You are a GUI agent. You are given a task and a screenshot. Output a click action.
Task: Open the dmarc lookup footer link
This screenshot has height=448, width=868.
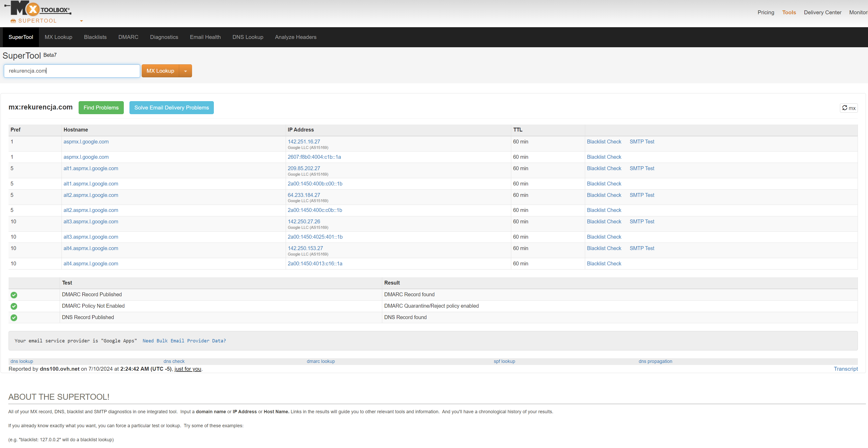(x=320, y=361)
